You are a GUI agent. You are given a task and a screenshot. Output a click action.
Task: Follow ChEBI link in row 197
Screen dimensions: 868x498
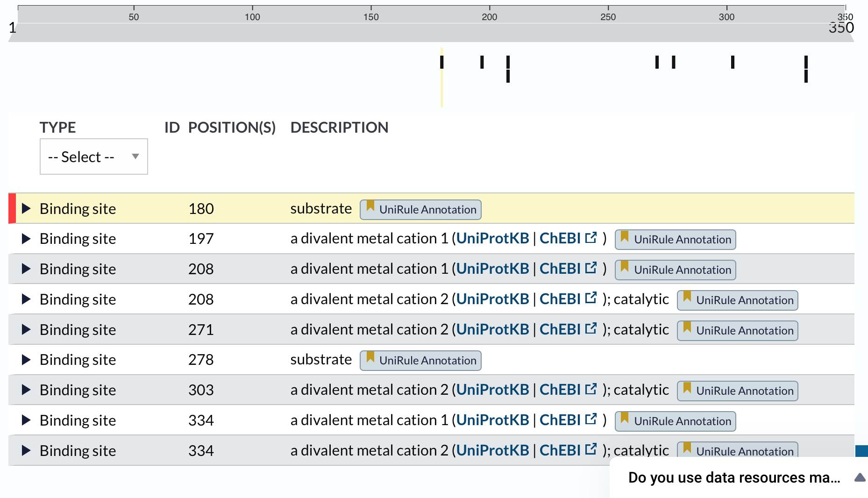[x=568, y=239]
